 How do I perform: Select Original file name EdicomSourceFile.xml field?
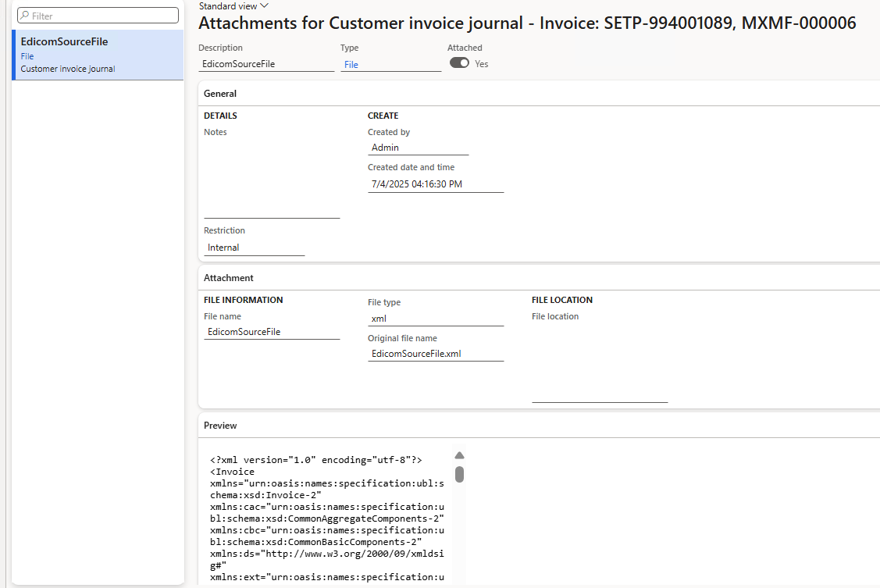pyautogui.click(x=436, y=354)
